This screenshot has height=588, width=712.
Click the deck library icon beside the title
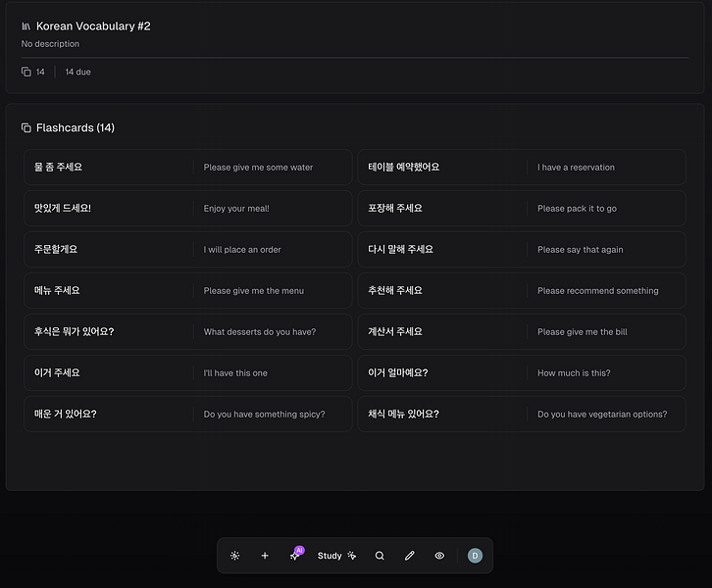click(26, 26)
